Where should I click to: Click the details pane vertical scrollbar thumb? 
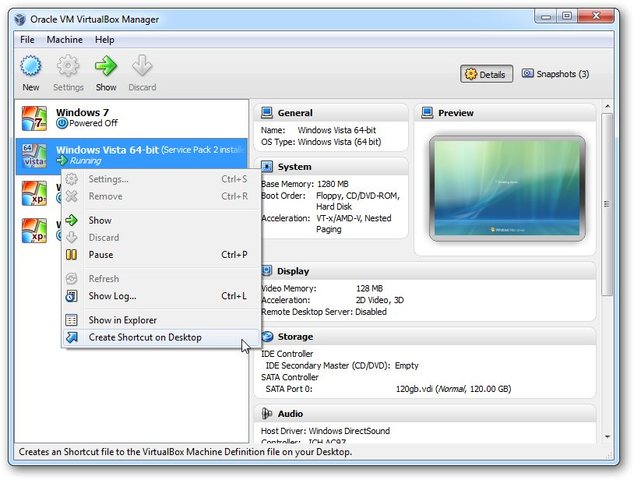click(607, 204)
